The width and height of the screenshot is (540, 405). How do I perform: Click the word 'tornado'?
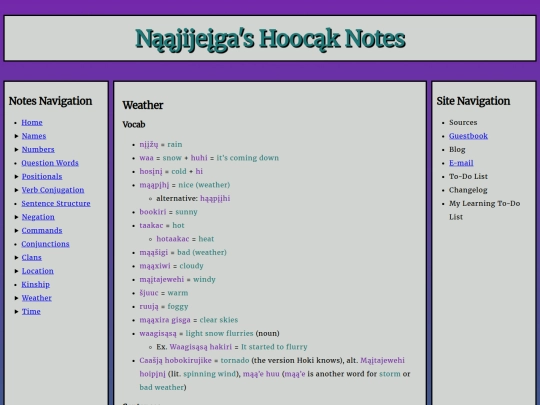coord(235,360)
